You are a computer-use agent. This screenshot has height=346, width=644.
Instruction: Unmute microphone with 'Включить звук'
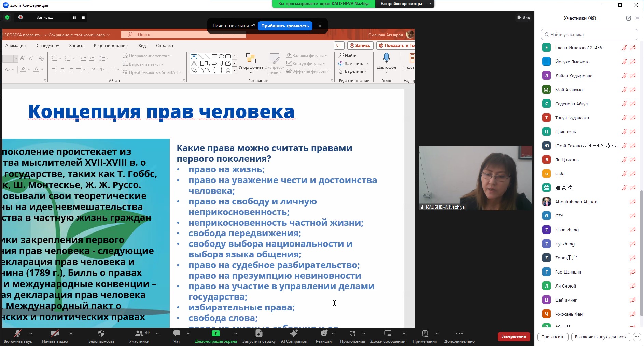click(x=18, y=336)
